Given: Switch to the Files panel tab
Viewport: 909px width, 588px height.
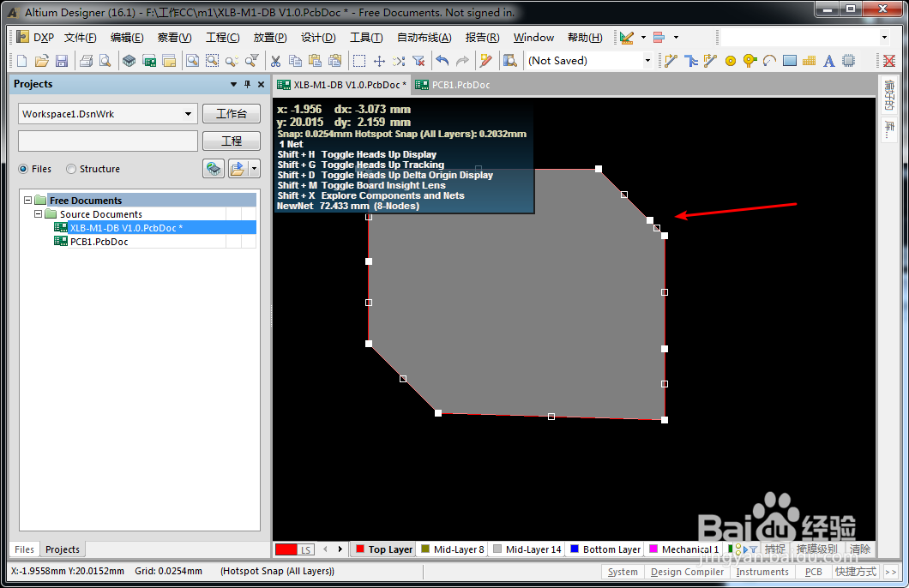Looking at the screenshot, I should [x=24, y=549].
